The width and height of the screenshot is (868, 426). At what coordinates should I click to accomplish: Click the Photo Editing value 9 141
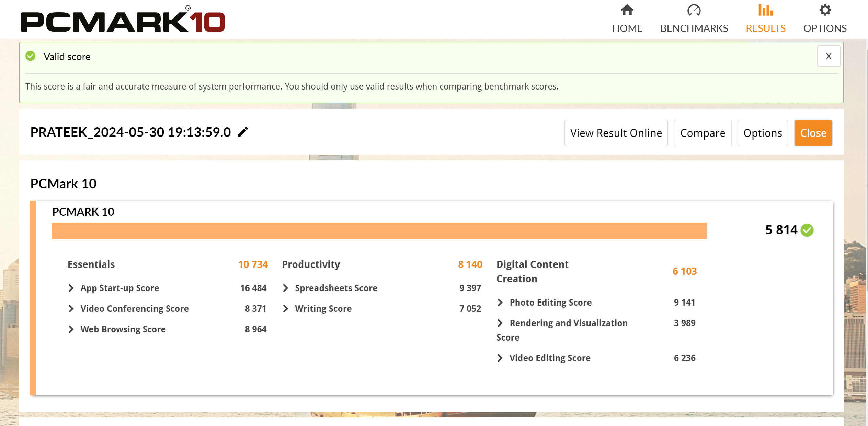(685, 303)
